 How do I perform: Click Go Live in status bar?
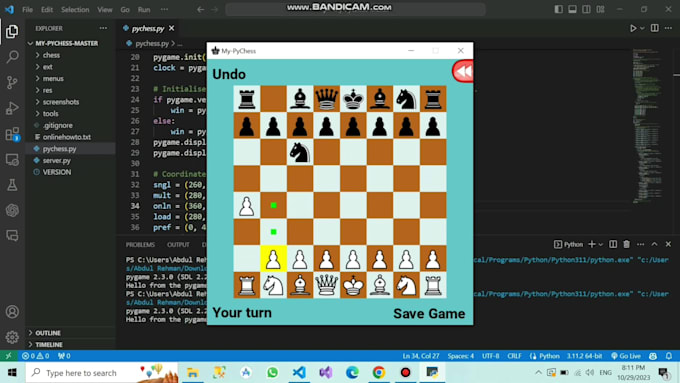pos(625,356)
